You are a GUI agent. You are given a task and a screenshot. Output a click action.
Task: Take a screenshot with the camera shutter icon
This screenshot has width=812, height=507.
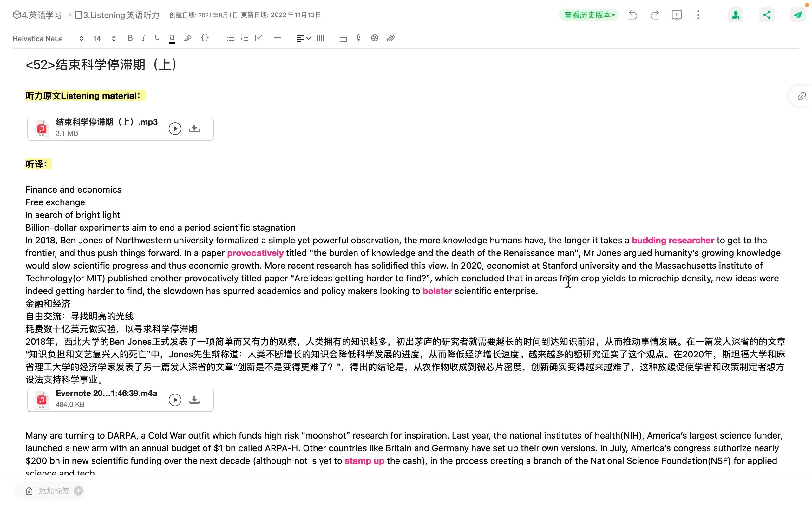point(375,38)
